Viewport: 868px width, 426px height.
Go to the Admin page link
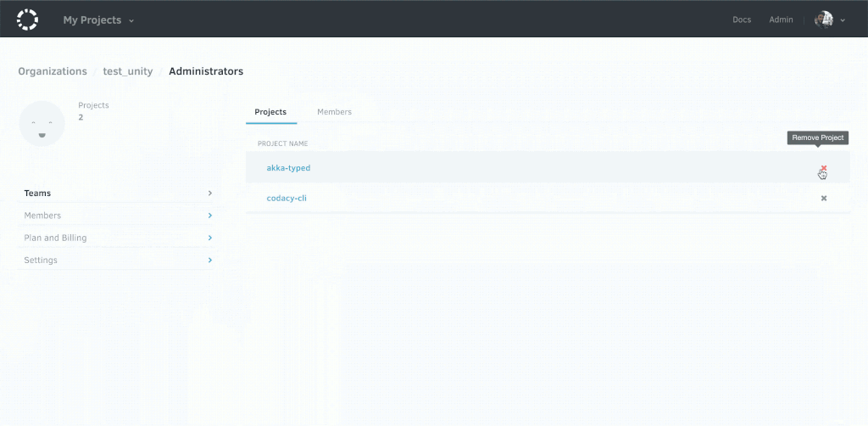tap(781, 20)
